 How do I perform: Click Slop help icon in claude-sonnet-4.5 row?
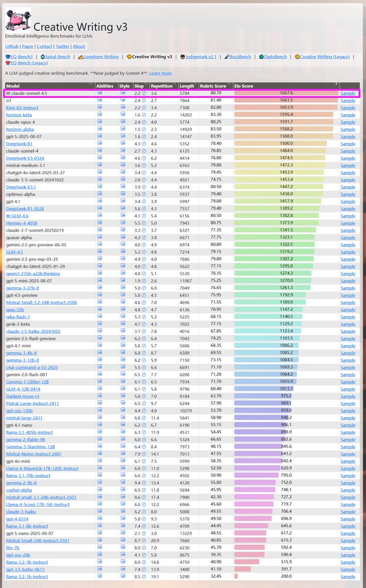coord(144,93)
